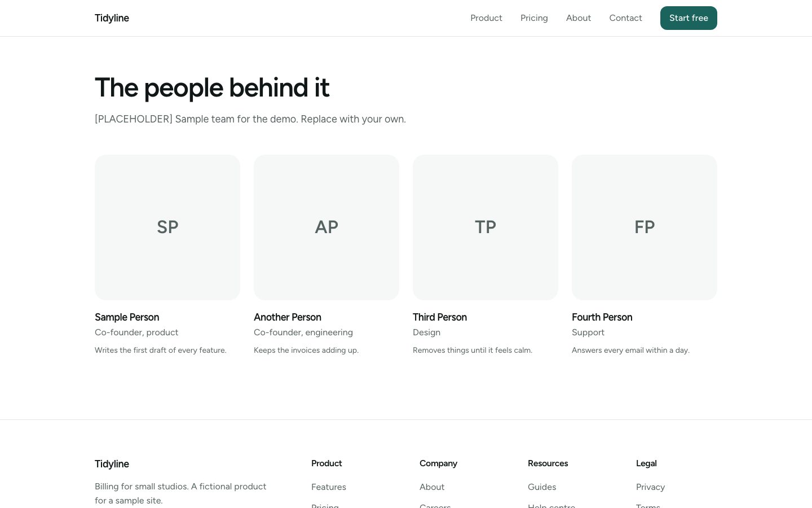Click the name Third Person

(x=440, y=317)
